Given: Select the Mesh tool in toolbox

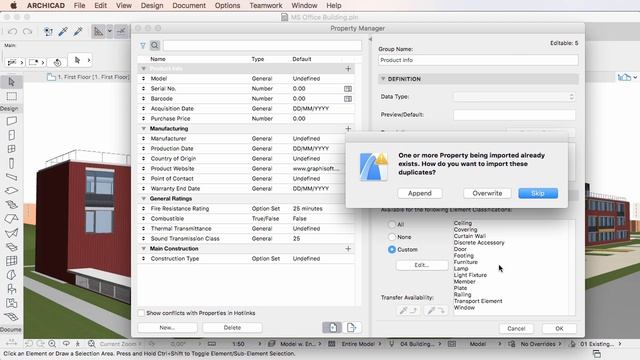Looking at the screenshot, I should click(11, 317).
